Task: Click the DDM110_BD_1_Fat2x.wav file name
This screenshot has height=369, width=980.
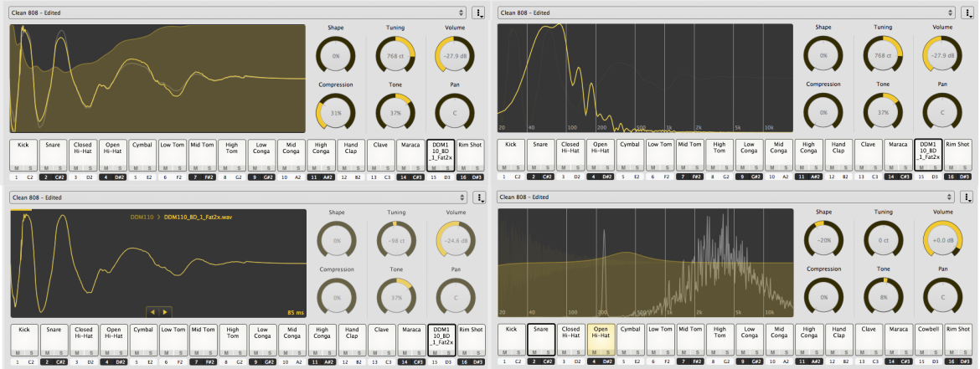Action: coord(200,217)
